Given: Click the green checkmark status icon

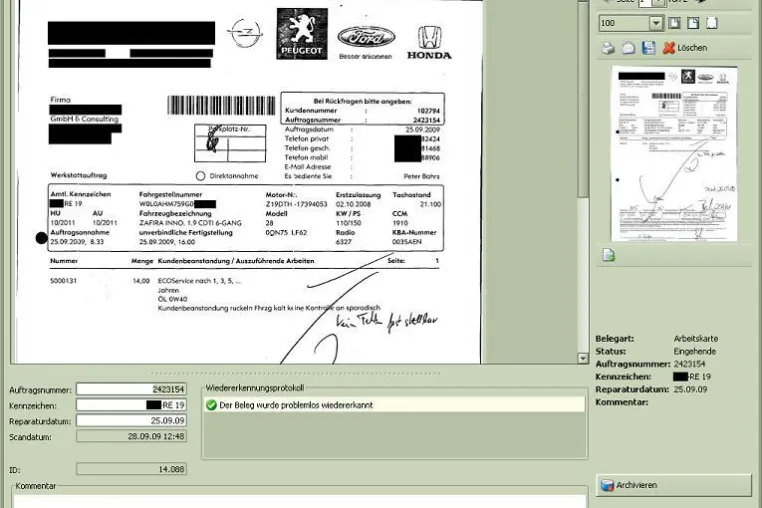Looking at the screenshot, I should tap(211, 405).
